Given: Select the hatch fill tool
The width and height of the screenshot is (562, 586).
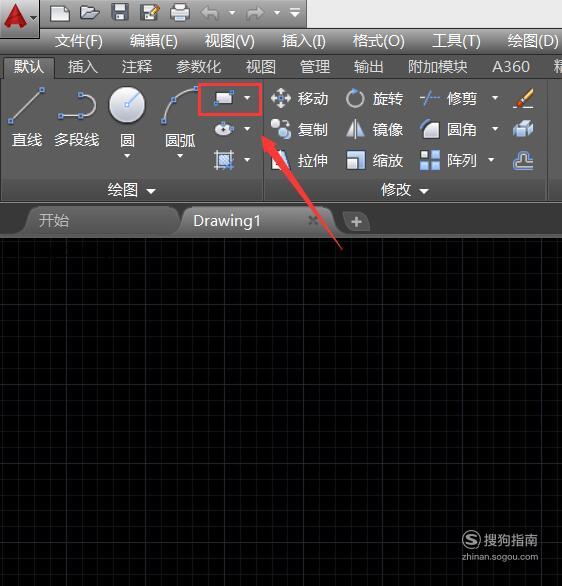Looking at the screenshot, I should point(224,160).
